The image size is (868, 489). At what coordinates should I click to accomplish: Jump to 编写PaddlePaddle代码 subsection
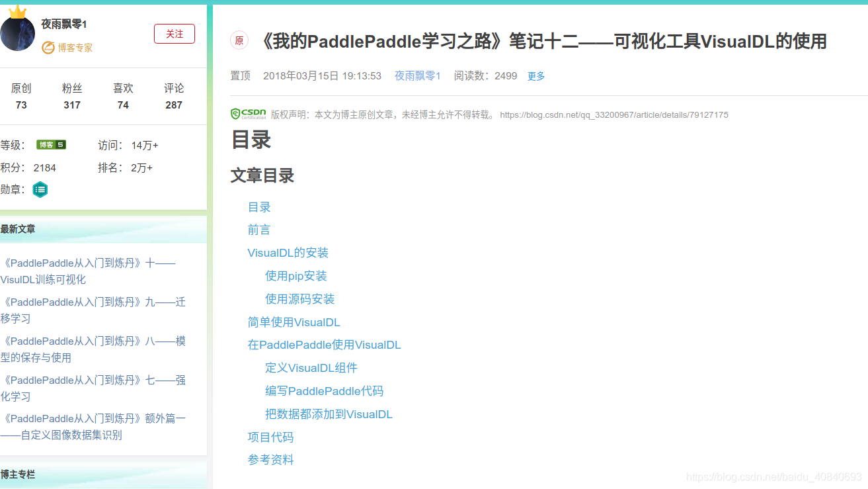click(x=325, y=391)
